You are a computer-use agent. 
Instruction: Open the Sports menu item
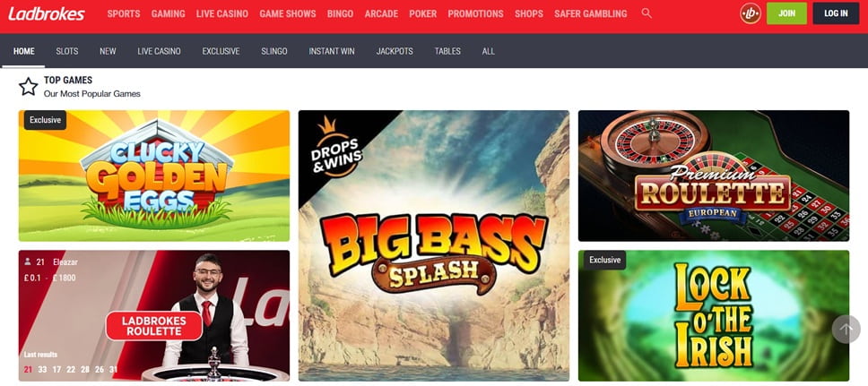[x=124, y=13]
